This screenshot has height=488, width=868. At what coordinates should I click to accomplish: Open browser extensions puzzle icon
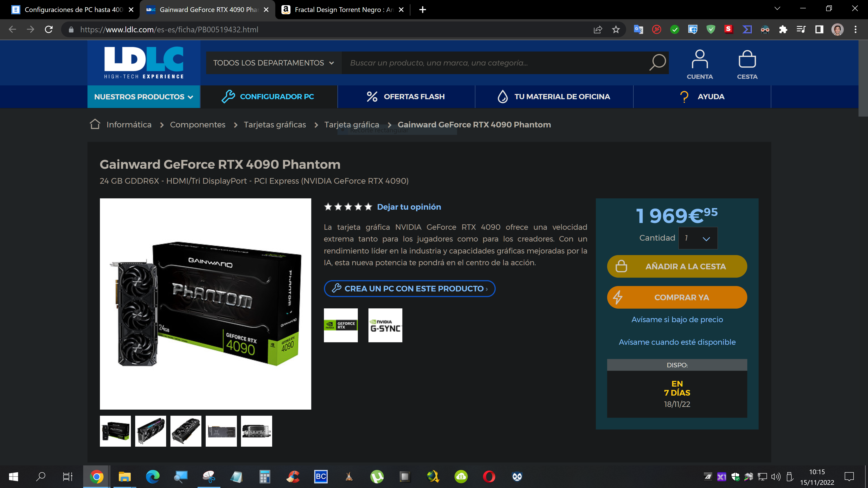[x=783, y=30]
